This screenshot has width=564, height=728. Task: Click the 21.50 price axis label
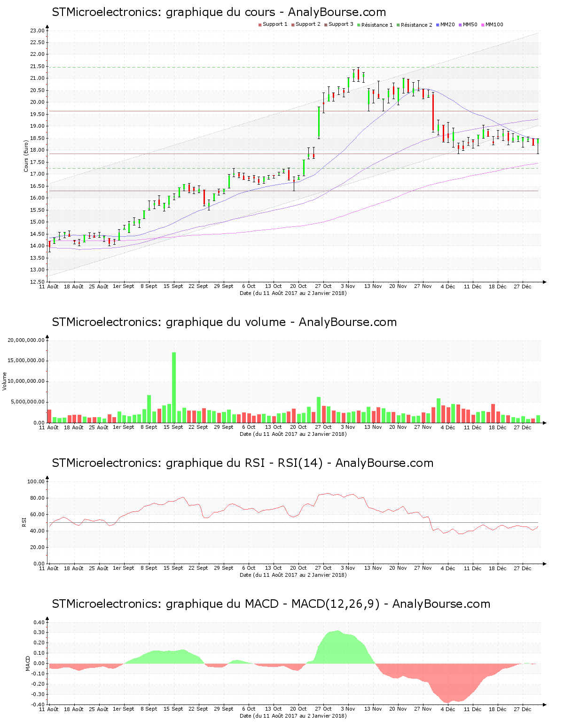(37, 66)
